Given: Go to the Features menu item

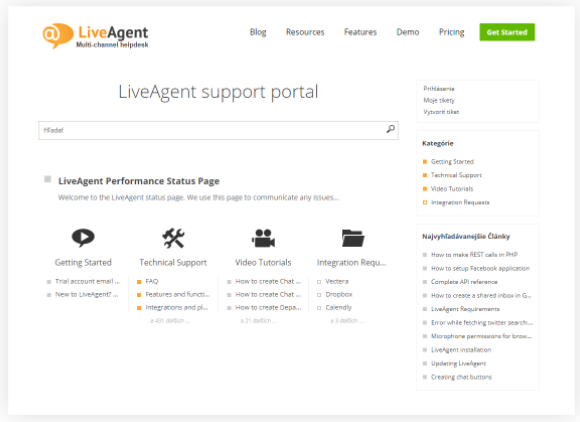Looking at the screenshot, I should click(x=360, y=32).
